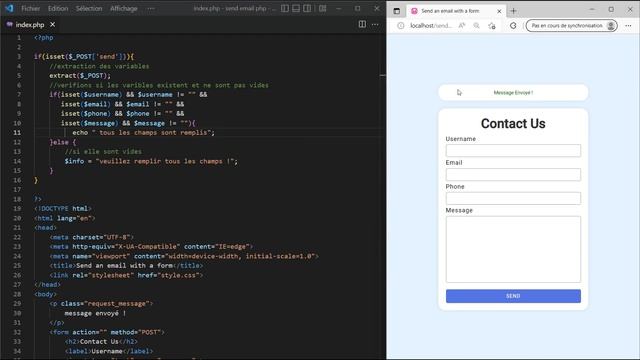This screenshot has height=360, width=640.
Task: Open the Edition menu
Action: (x=58, y=8)
